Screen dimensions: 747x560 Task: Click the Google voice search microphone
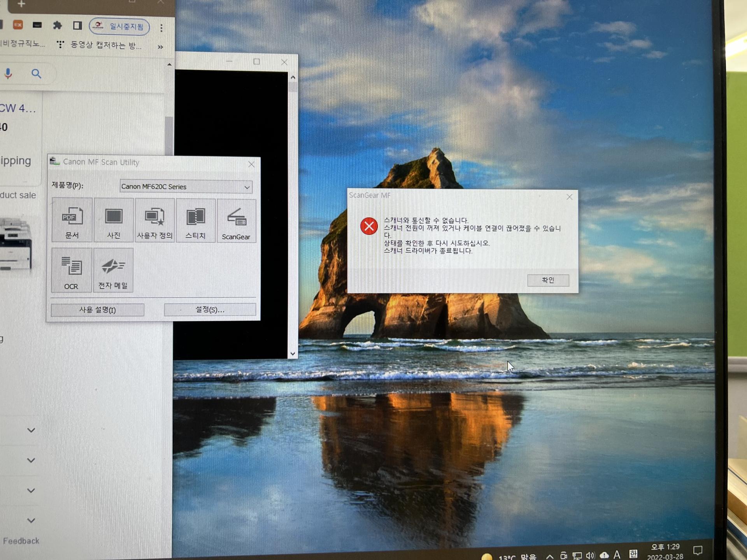tap(8, 73)
